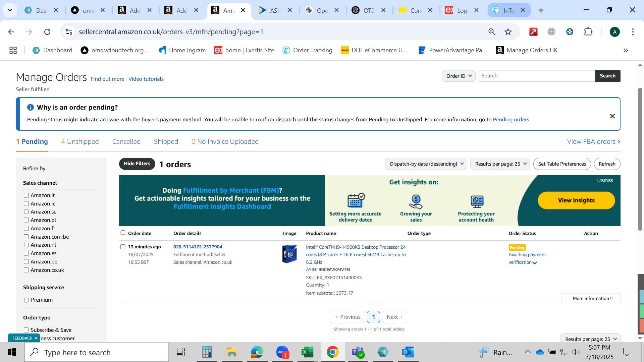
Task: Click the info icon in pending notice
Action: [30, 107]
